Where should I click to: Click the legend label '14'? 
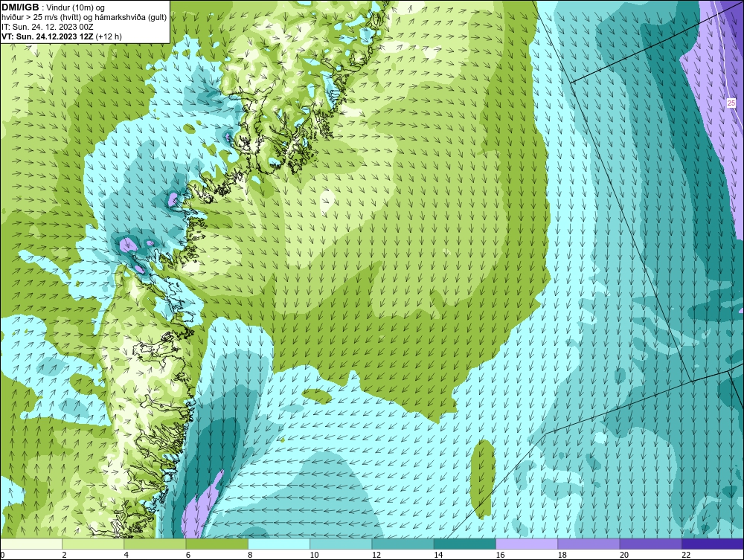click(438, 555)
